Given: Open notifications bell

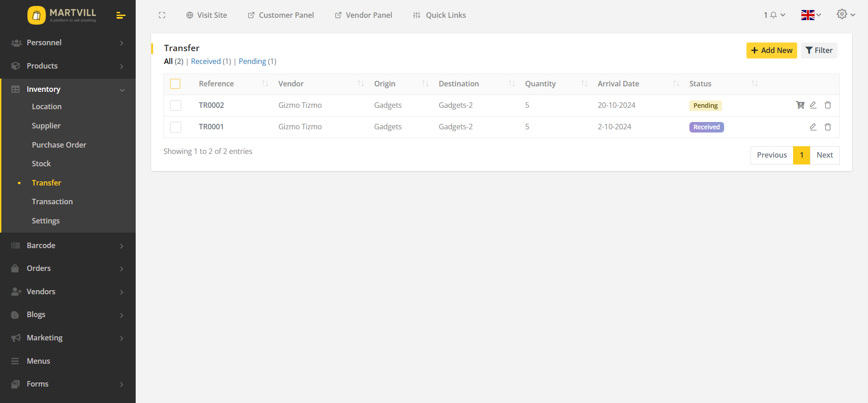Looking at the screenshot, I should pos(774,15).
